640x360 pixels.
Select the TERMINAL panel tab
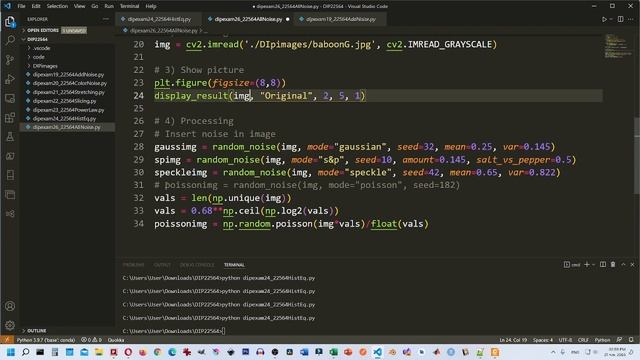[234, 265]
